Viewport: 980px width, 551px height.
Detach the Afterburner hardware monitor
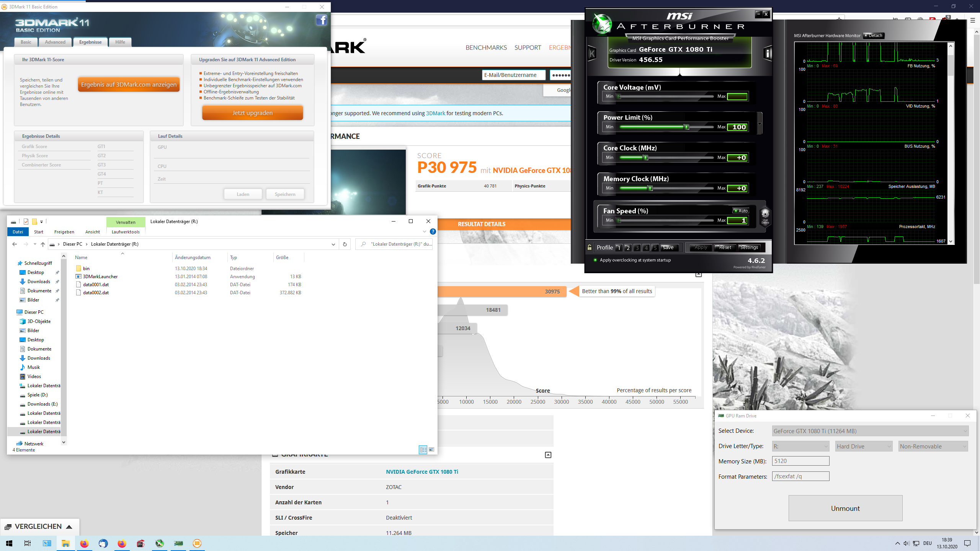873,36
